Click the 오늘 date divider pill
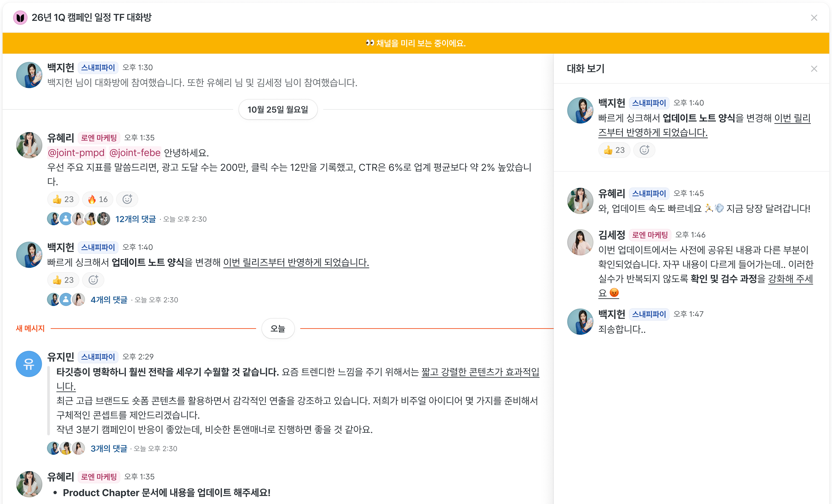The image size is (832, 504). click(x=278, y=329)
